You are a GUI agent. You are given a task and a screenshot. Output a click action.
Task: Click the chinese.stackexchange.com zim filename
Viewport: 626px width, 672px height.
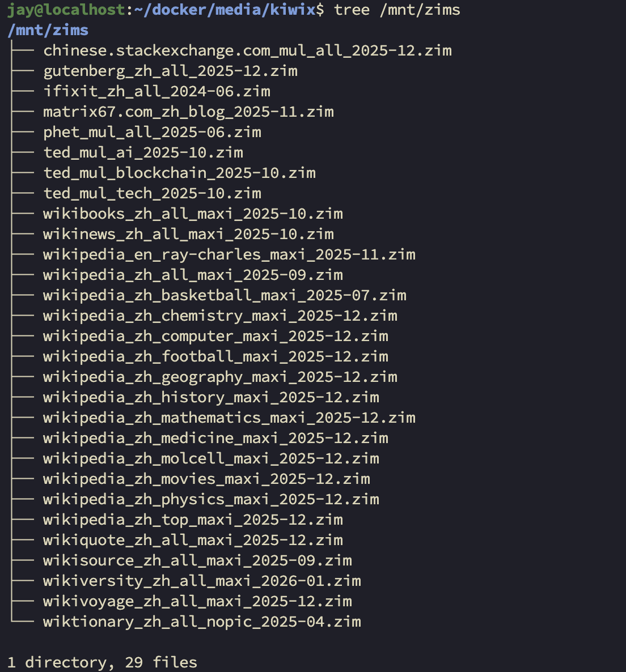tap(247, 50)
